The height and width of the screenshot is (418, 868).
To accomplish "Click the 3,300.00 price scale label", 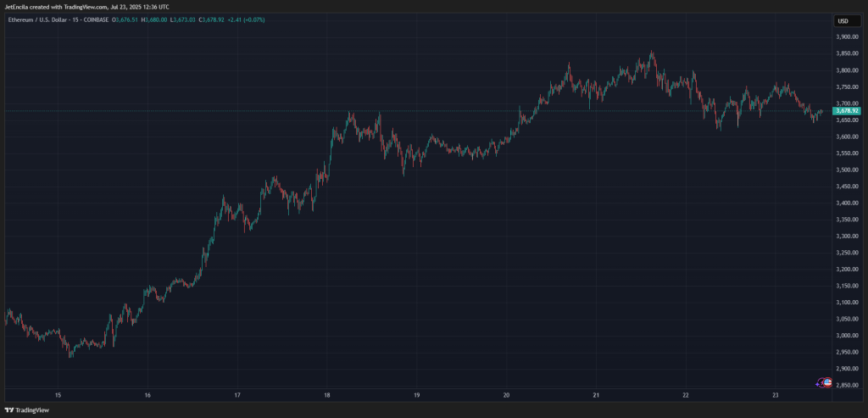I will [x=847, y=237].
